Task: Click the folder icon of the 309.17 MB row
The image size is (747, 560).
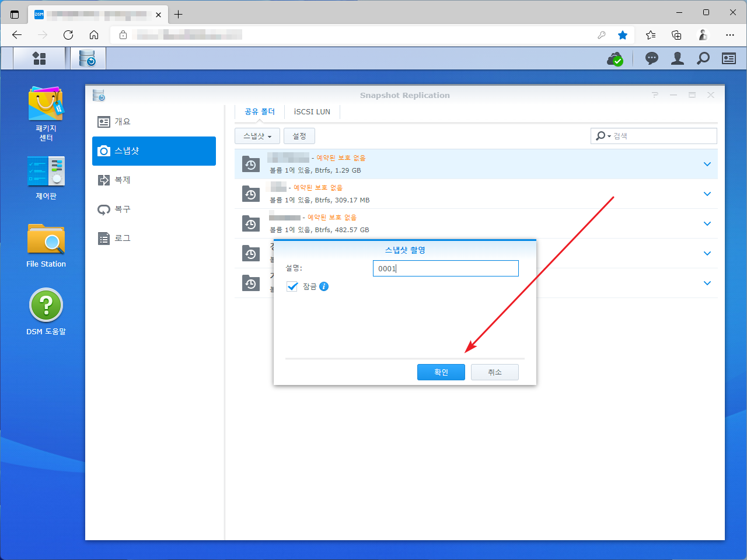Action: [x=251, y=194]
